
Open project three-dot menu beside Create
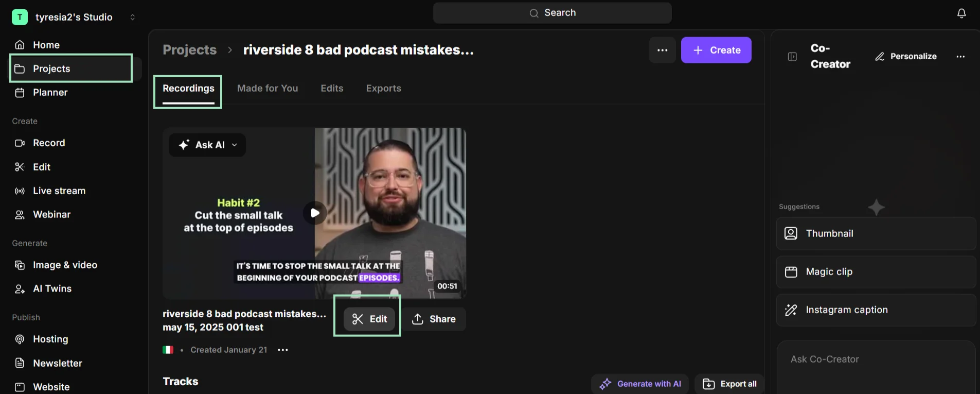click(x=662, y=50)
